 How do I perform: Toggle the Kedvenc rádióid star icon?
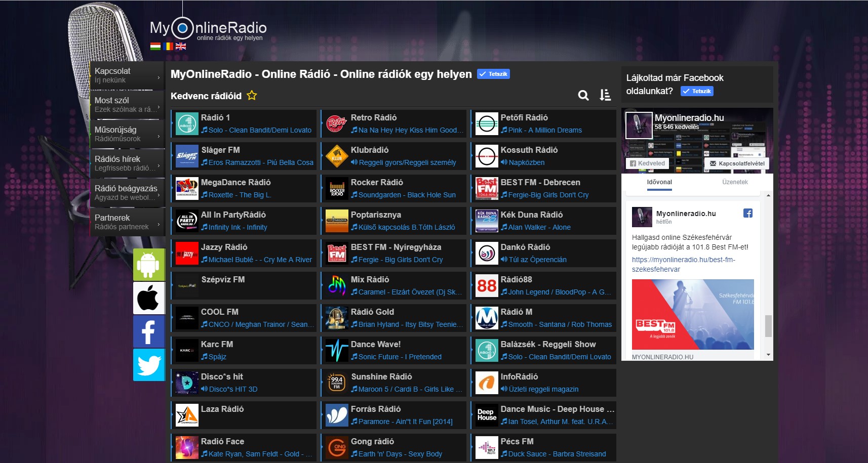click(x=252, y=95)
